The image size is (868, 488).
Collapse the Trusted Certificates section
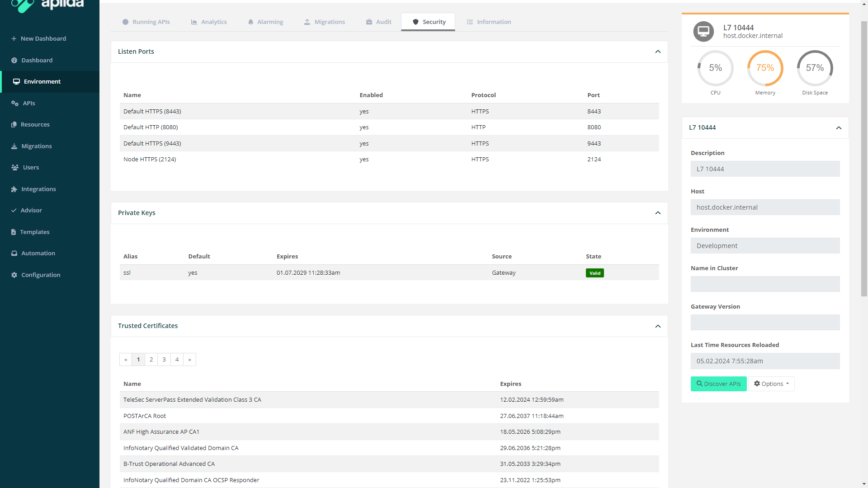658,326
